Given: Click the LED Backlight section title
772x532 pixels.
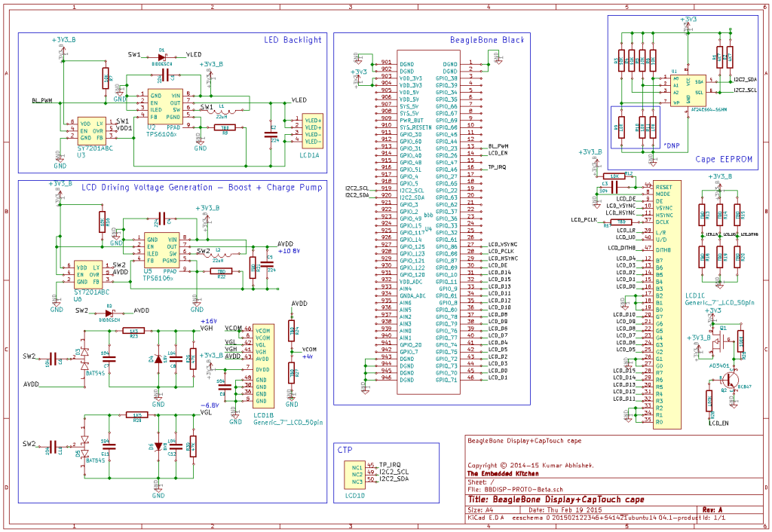Looking at the screenshot, I should [293, 40].
